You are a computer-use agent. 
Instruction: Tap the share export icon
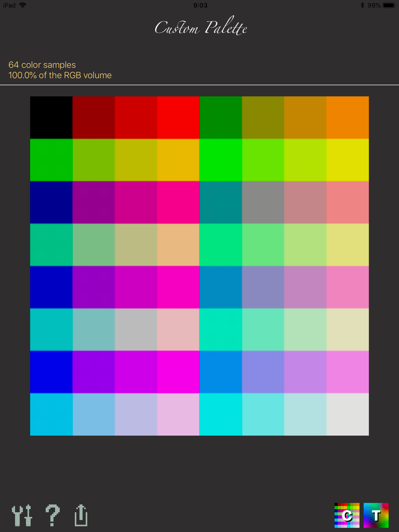point(81,515)
